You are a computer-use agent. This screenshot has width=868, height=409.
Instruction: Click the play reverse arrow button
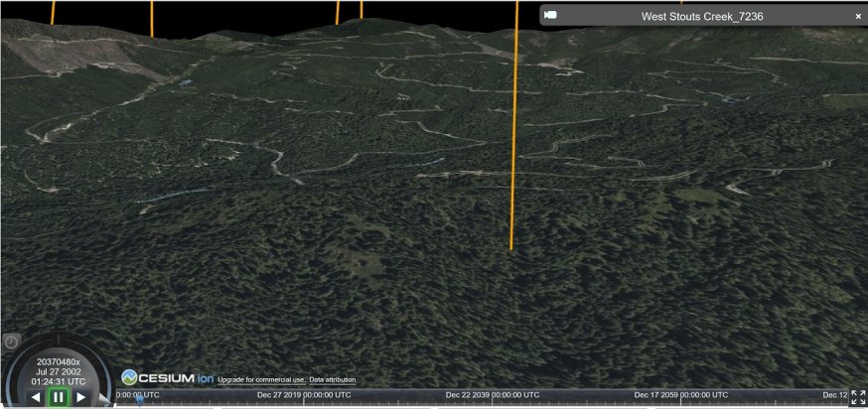(36, 397)
